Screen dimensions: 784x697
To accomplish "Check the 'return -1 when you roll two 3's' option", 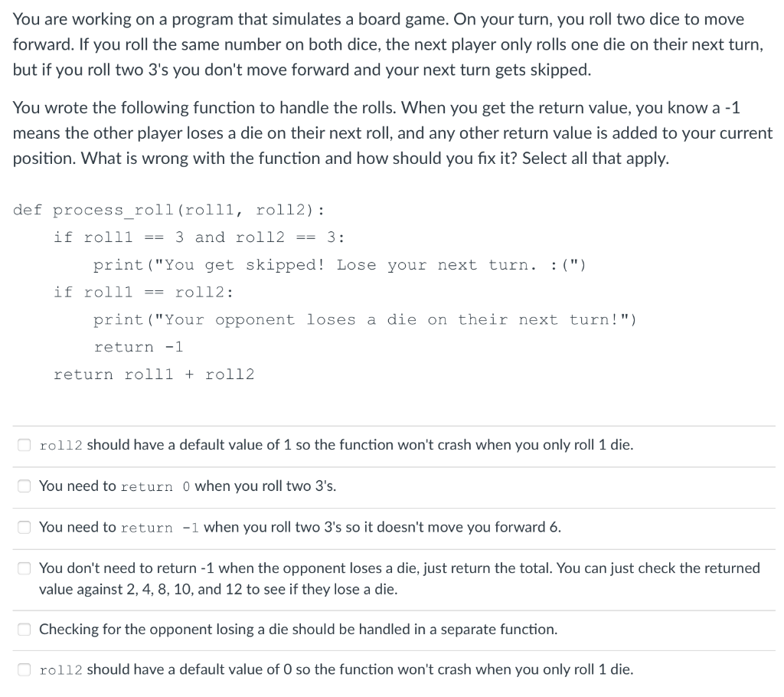I will click(24, 527).
